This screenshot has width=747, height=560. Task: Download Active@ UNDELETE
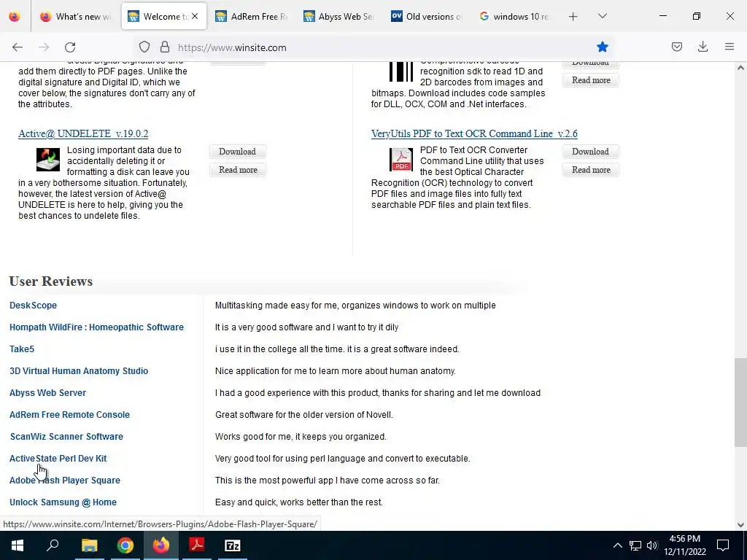(x=237, y=152)
